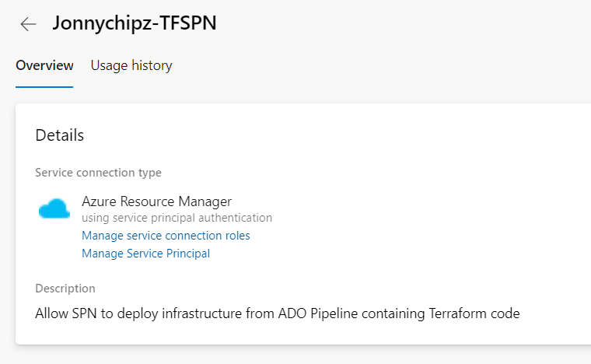Click the Azure Resource Manager name

coord(156,201)
